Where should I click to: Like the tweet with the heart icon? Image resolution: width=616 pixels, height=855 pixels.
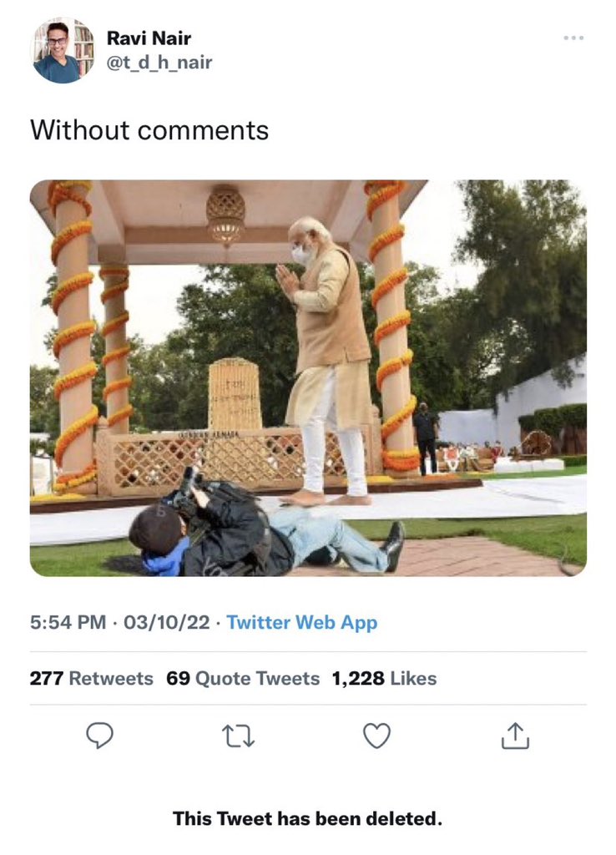coord(376,735)
